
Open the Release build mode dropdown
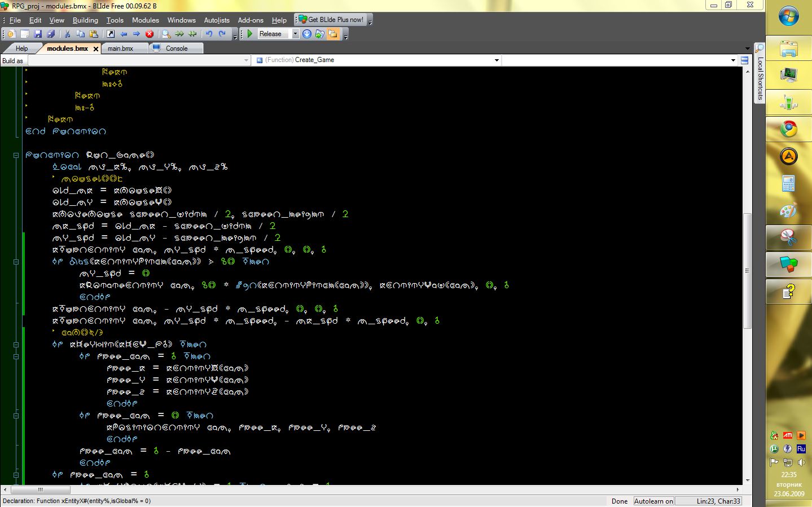295,34
